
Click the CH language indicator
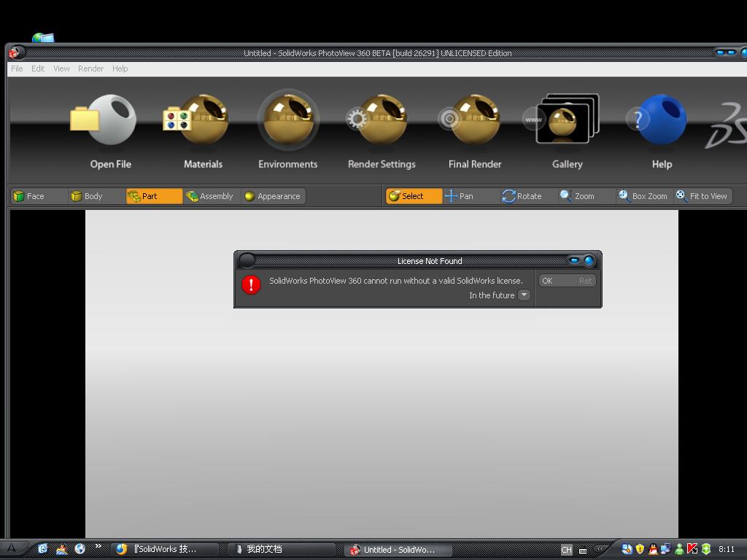click(566, 550)
